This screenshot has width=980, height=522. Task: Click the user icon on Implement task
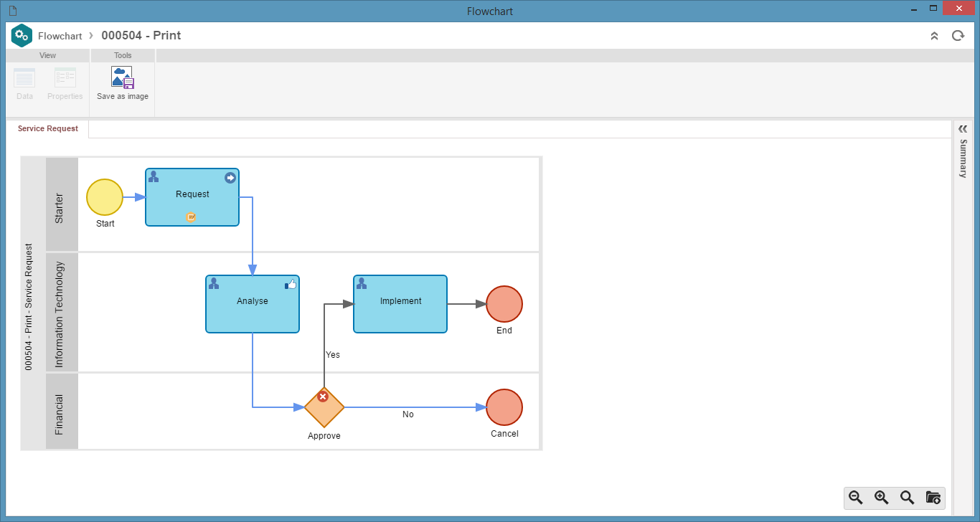(362, 283)
